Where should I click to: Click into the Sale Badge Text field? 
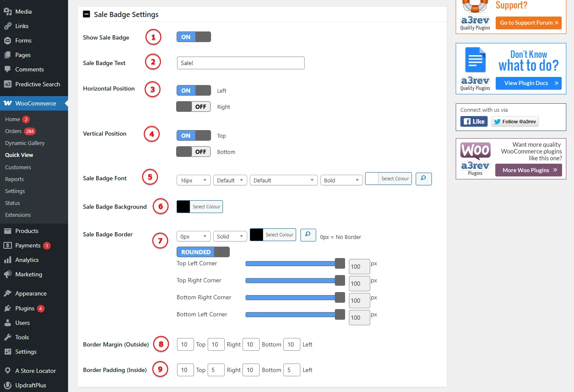(240, 63)
